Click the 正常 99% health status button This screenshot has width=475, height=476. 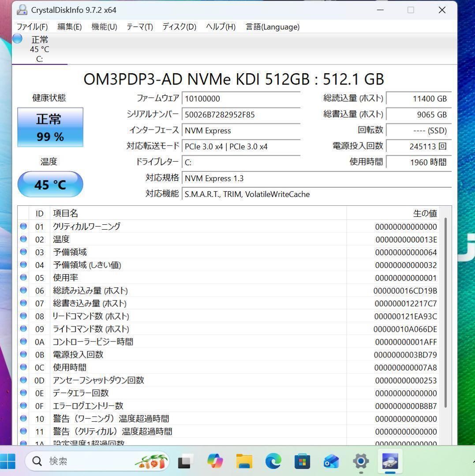[50, 127]
